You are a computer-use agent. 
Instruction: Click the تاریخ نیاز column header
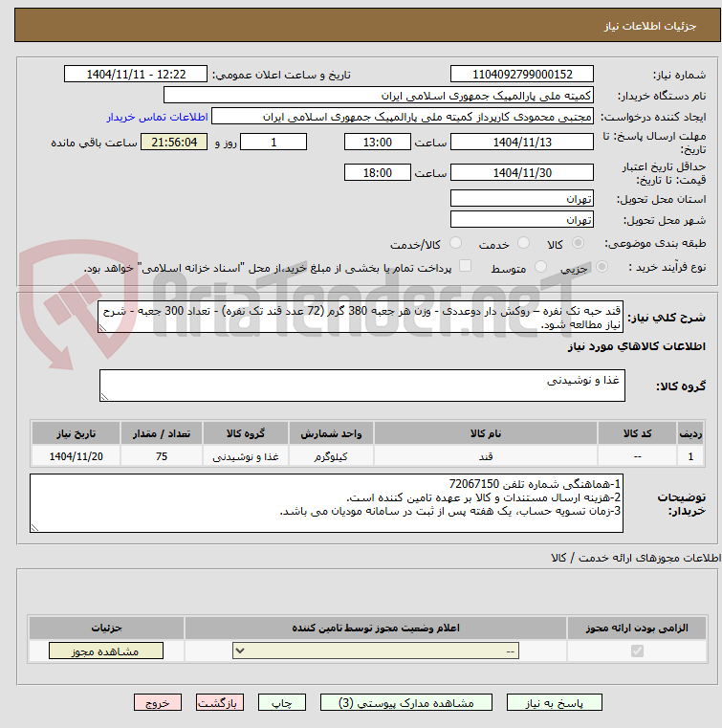77,433
